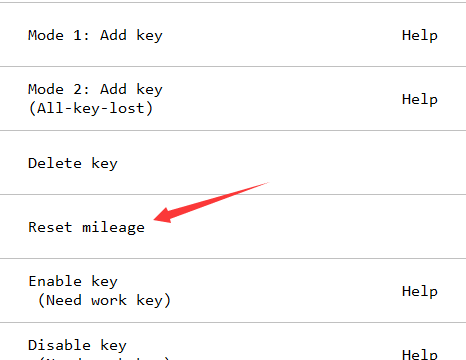Open Help for Mode 1 Add key
Screen dimensions: 466x360
420,35
